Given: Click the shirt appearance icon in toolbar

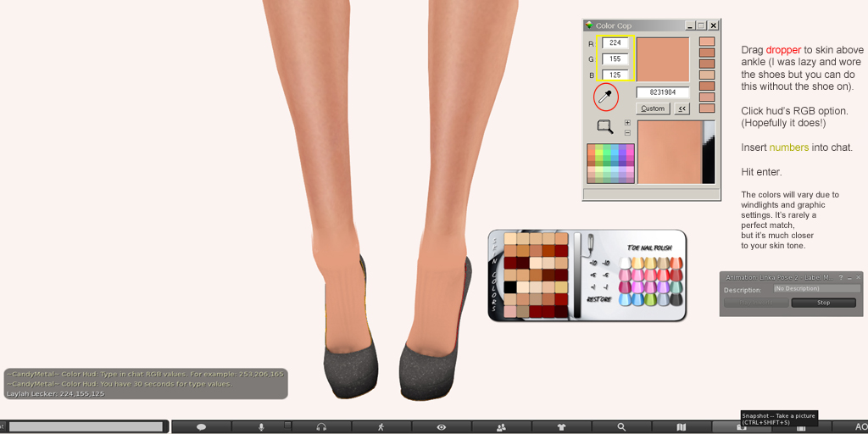Looking at the screenshot, I should pos(561,427).
